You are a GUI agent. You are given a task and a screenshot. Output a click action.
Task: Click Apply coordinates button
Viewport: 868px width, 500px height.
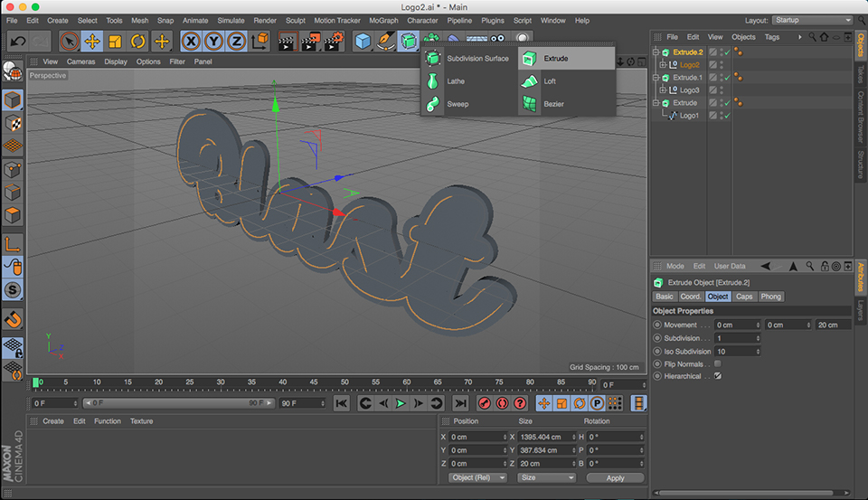[x=615, y=478]
